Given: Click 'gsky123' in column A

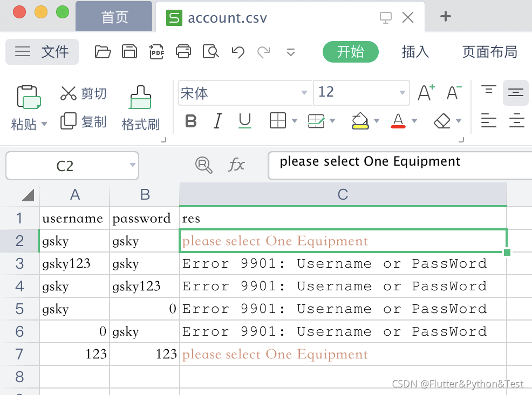Looking at the screenshot, I should pyautogui.click(x=74, y=264).
